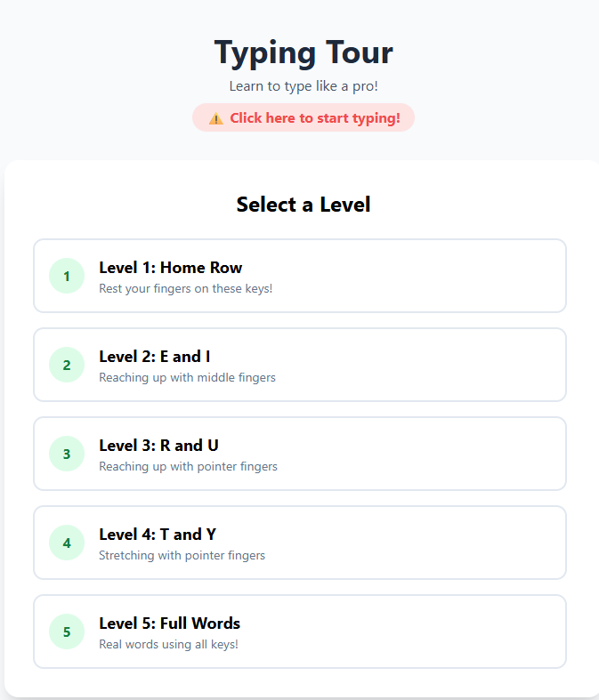The height and width of the screenshot is (700, 599).
Task: Click 'Reaching up with middle fingers' description
Action: [187, 378]
